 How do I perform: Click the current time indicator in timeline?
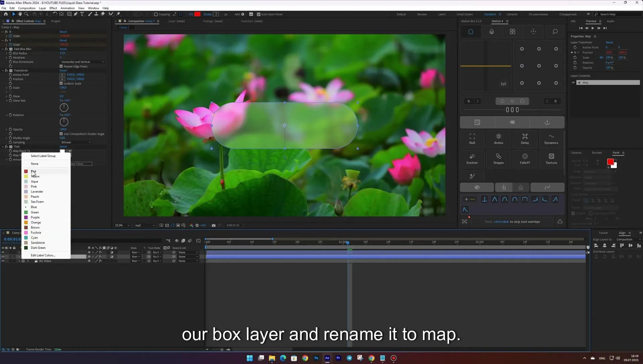click(348, 243)
